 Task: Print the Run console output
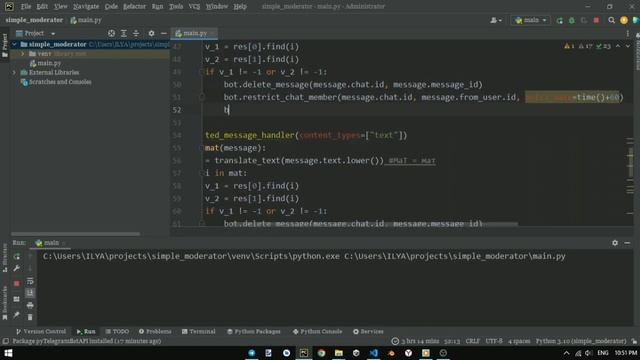[x=30, y=305]
